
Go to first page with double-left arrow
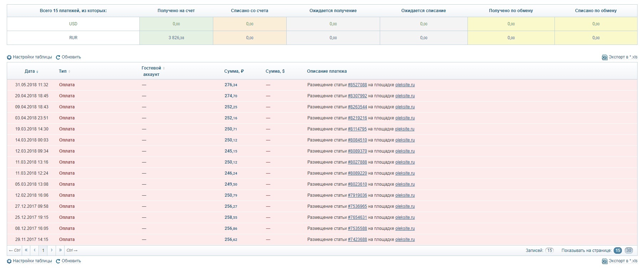click(x=26, y=250)
